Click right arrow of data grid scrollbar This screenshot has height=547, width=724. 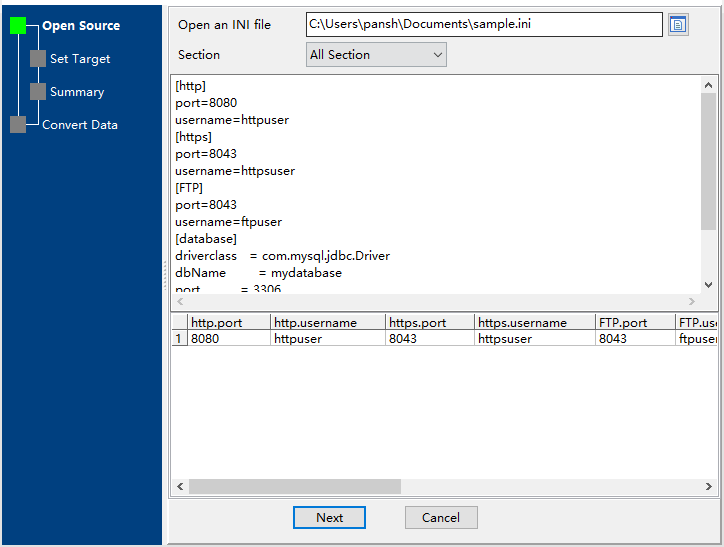[x=709, y=487]
